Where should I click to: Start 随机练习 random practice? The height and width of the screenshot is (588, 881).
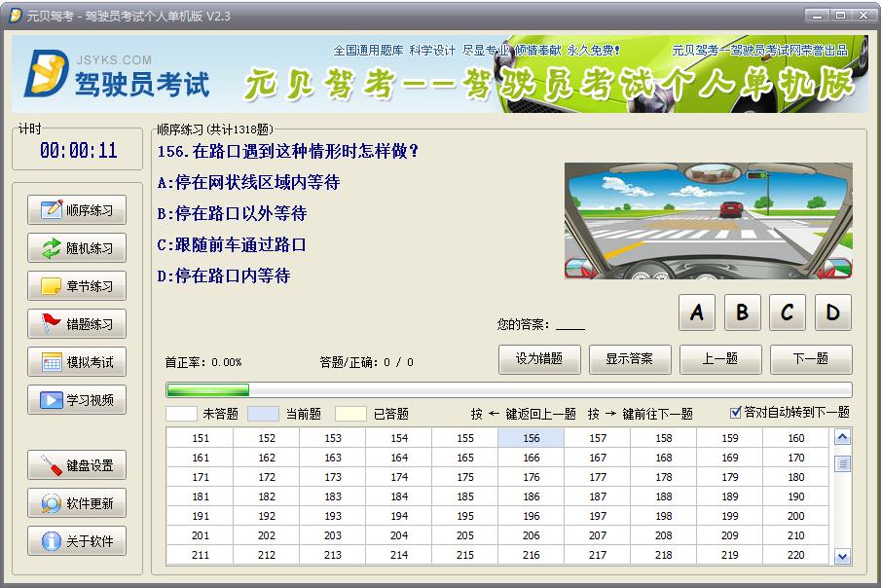[77, 248]
